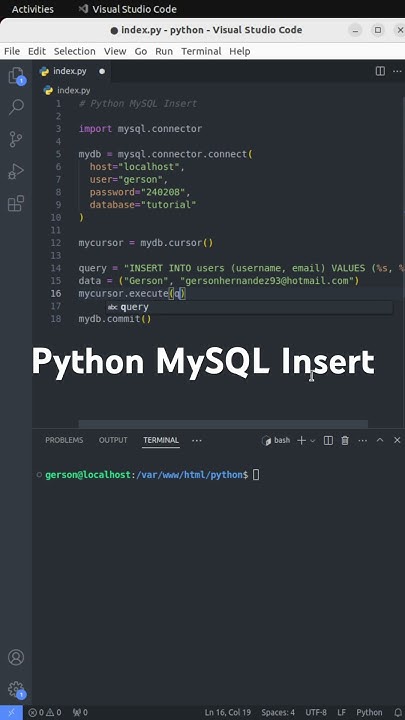Click the import mysql.connector line
Viewport: 405px width, 720px height.
(x=140, y=129)
